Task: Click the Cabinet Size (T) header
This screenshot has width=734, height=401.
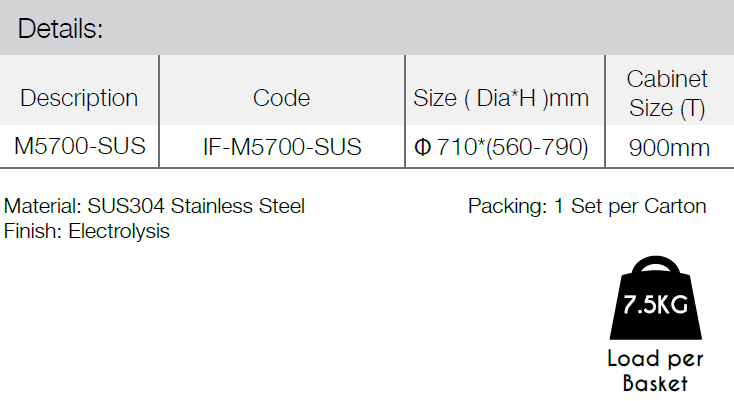Action: coord(667,93)
